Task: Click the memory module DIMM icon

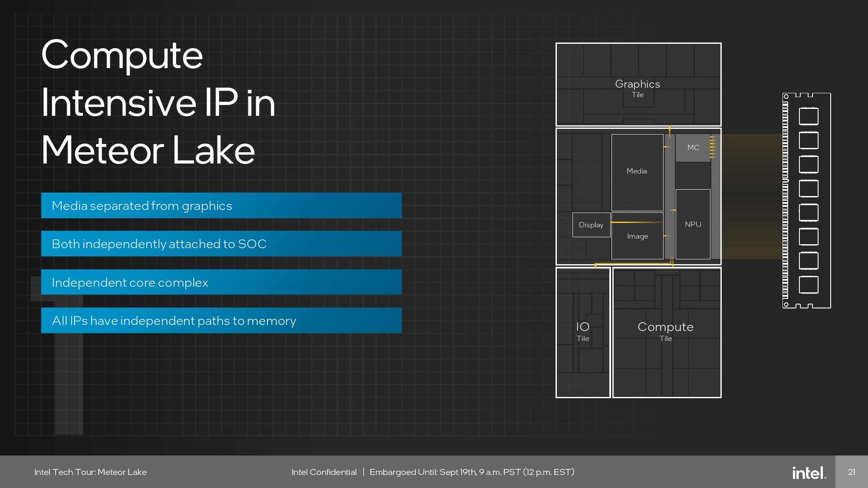Action: click(806, 200)
